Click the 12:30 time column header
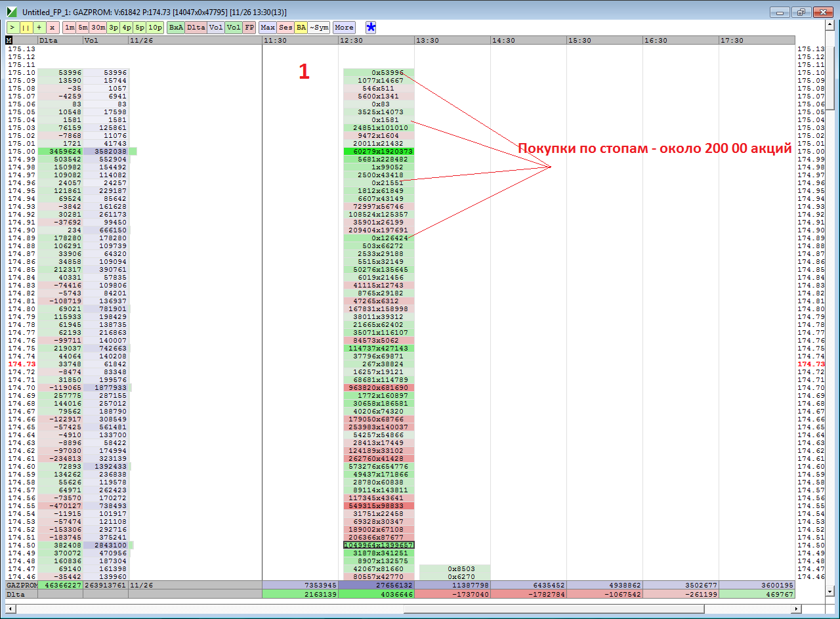840x619 pixels. 377,41
